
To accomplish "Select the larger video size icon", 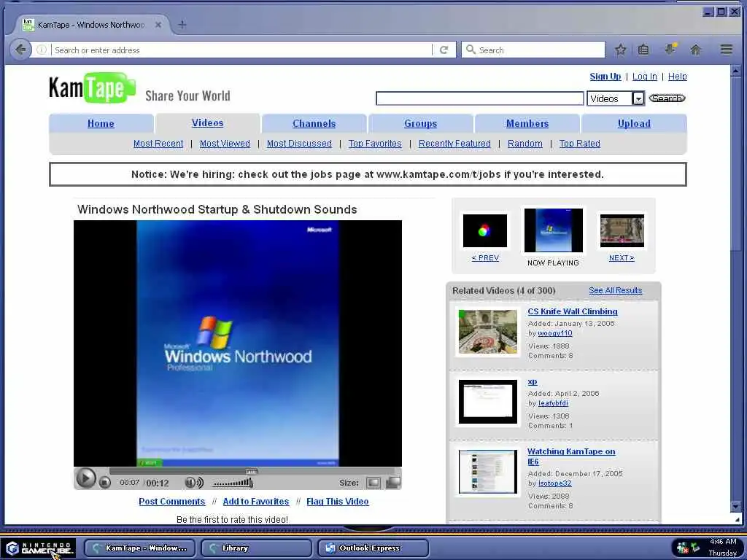I will (393, 483).
